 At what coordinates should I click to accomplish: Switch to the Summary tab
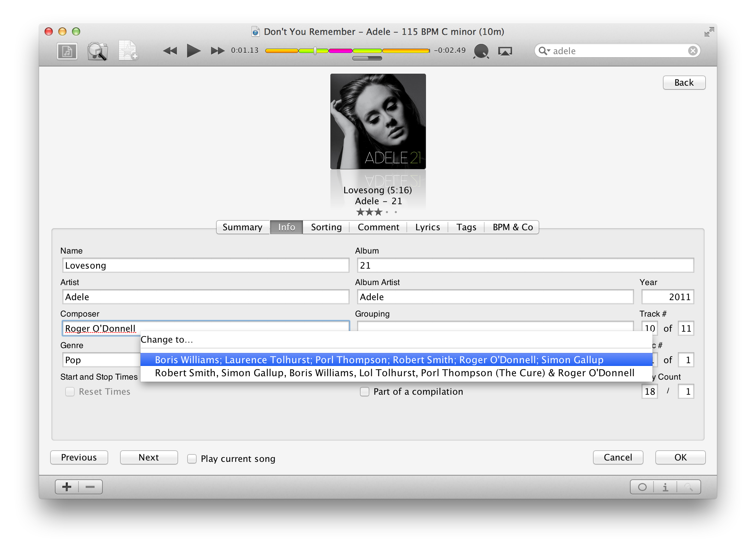pyautogui.click(x=243, y=227)
